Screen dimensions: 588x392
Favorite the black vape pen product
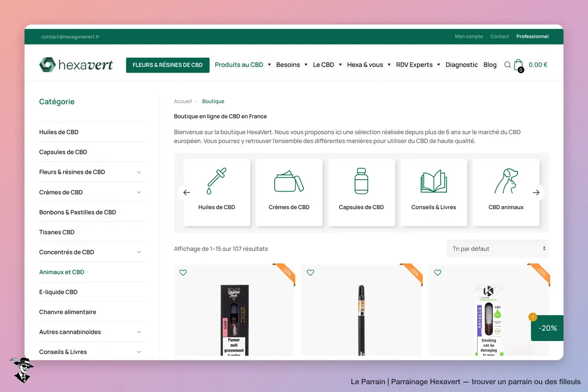(x=310, y=273)
